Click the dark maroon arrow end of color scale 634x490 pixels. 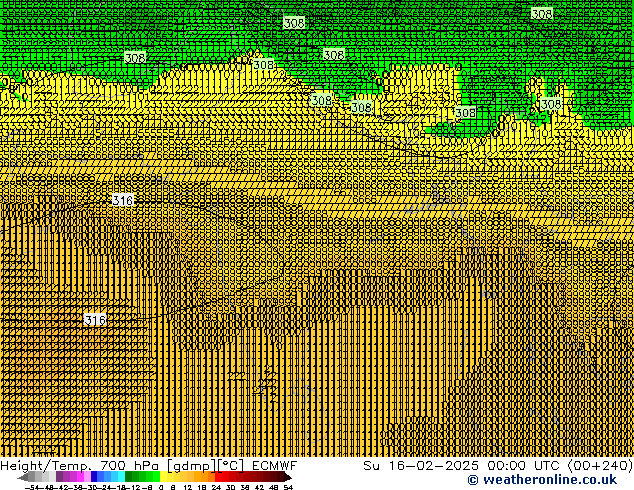[x=287, y=478]
